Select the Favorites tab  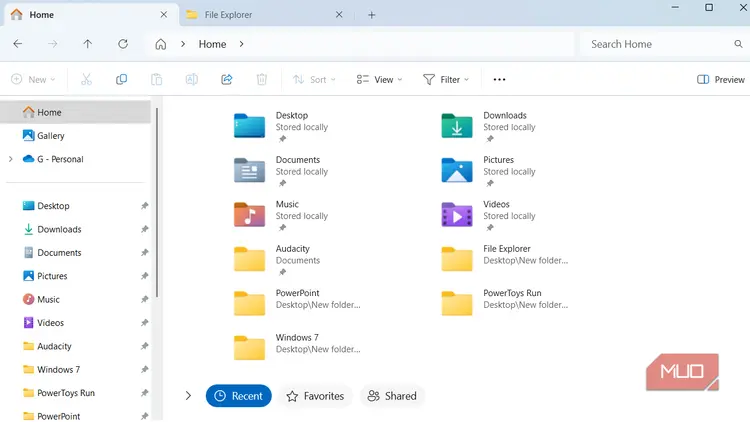tap(315, 396)
